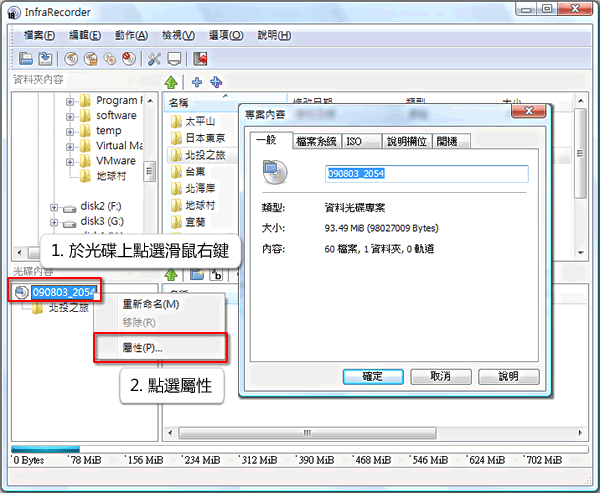Expand the temp folder tree node
Screen dimensions: 600x493
tap(70, 132)
